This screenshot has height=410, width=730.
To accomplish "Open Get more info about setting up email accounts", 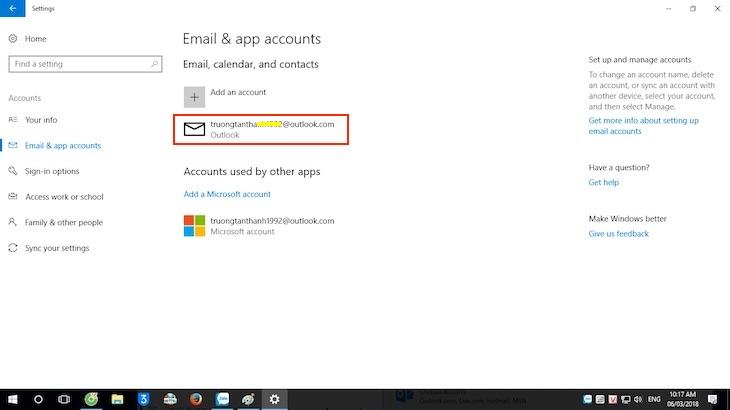I will pyautogui.click(x=643, y=126).
